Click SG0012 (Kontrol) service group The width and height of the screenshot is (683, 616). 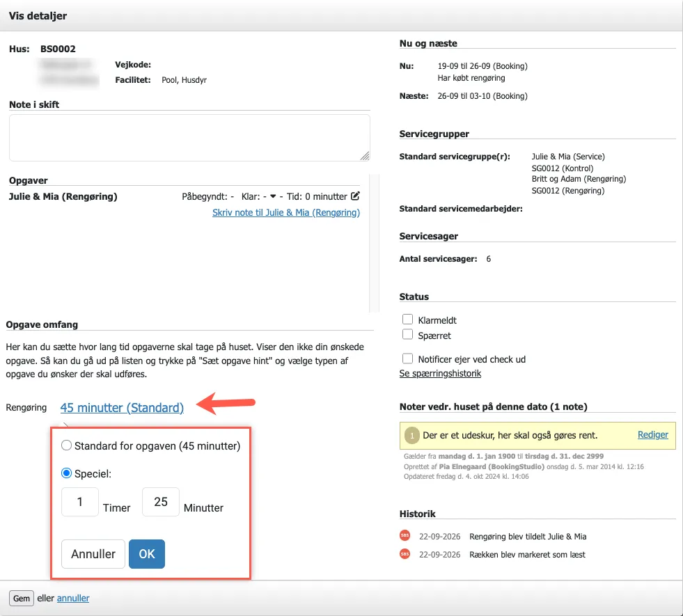(563, 168)
